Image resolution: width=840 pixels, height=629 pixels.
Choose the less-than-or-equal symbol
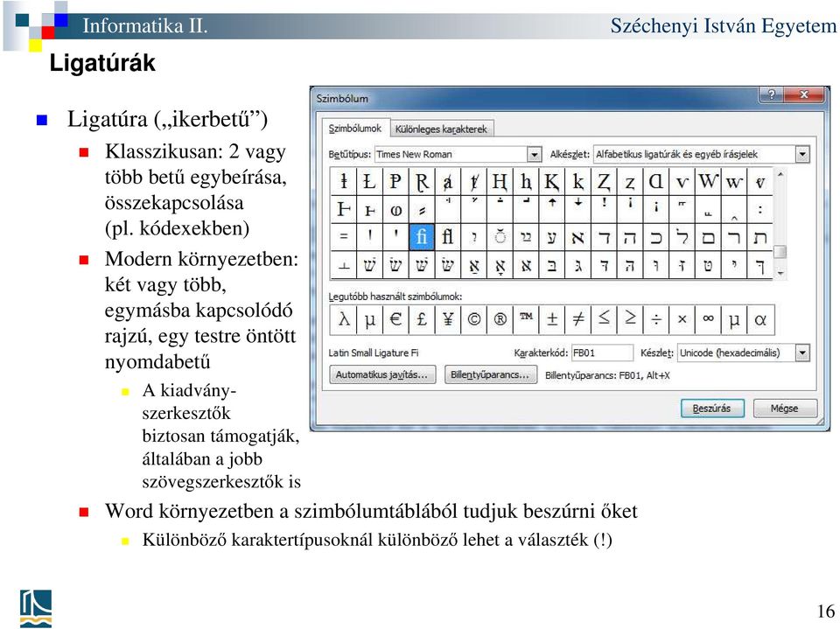pos(604,319)
